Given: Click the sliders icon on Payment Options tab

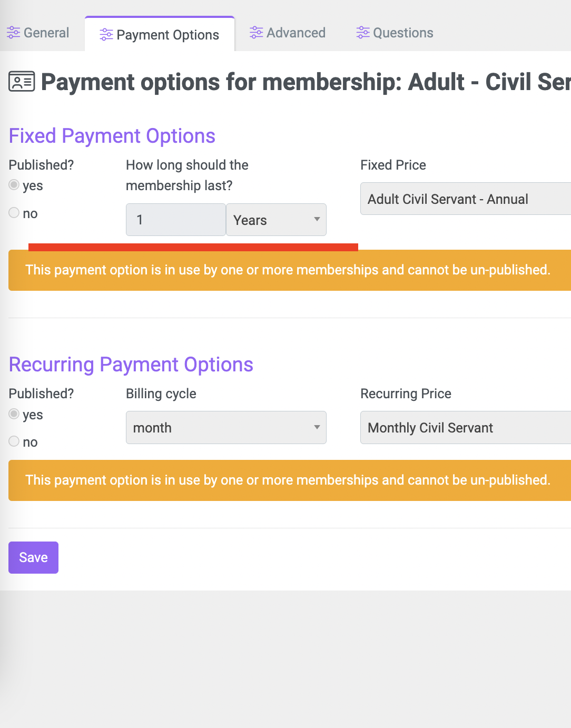Looking at the screenshot, I should (106, 35).
